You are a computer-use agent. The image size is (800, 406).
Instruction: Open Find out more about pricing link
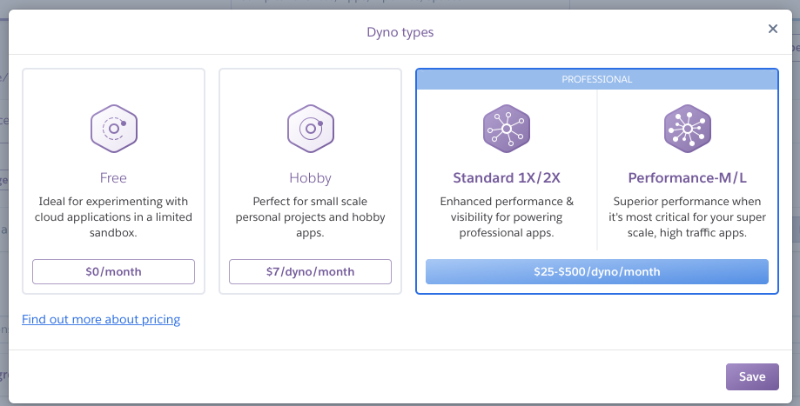101,319
